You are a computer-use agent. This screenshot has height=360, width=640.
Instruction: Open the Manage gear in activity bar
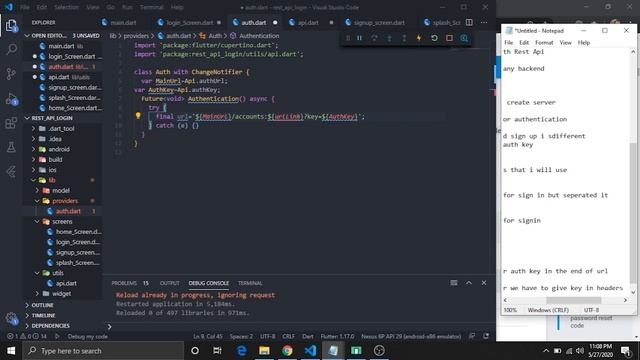coord(11,319)
